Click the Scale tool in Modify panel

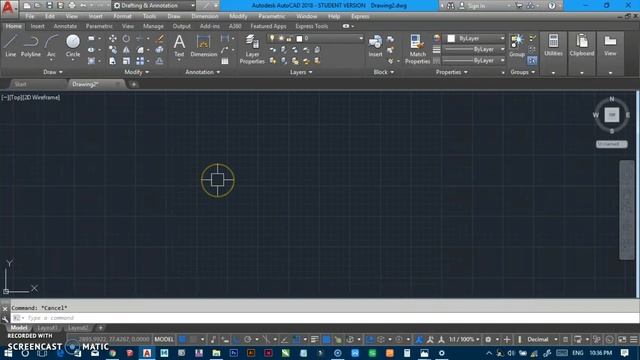click(126, 61)
